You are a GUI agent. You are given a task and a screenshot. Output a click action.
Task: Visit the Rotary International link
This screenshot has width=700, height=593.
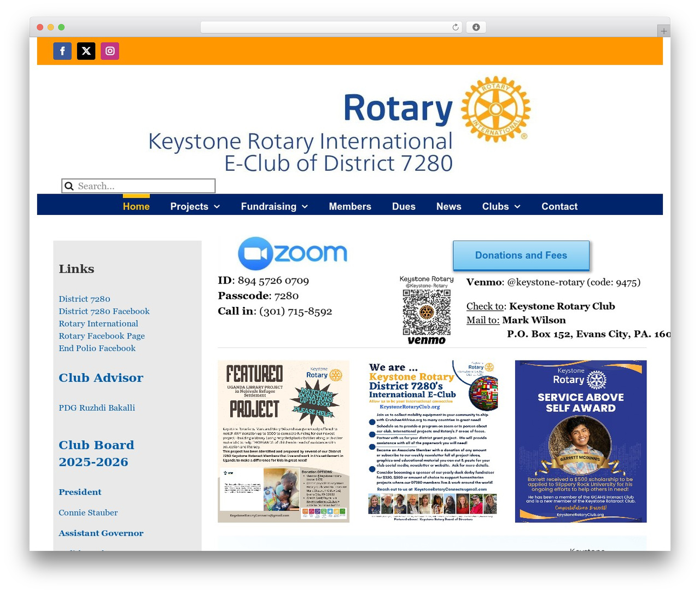coord(98,323)
